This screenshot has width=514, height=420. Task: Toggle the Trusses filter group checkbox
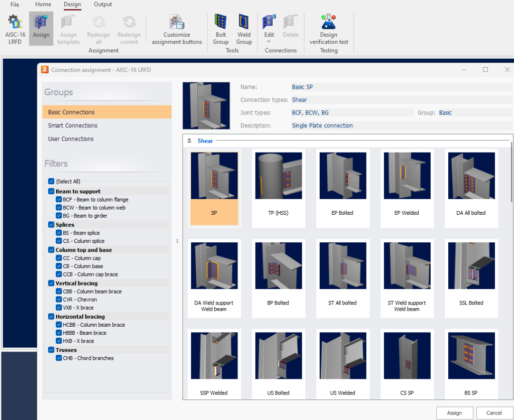click(x=51, y=350)
